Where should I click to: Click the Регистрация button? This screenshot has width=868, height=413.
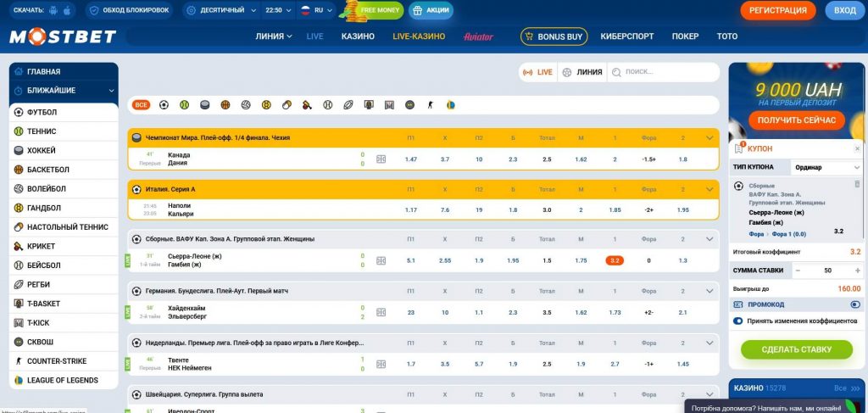point(778,10)
